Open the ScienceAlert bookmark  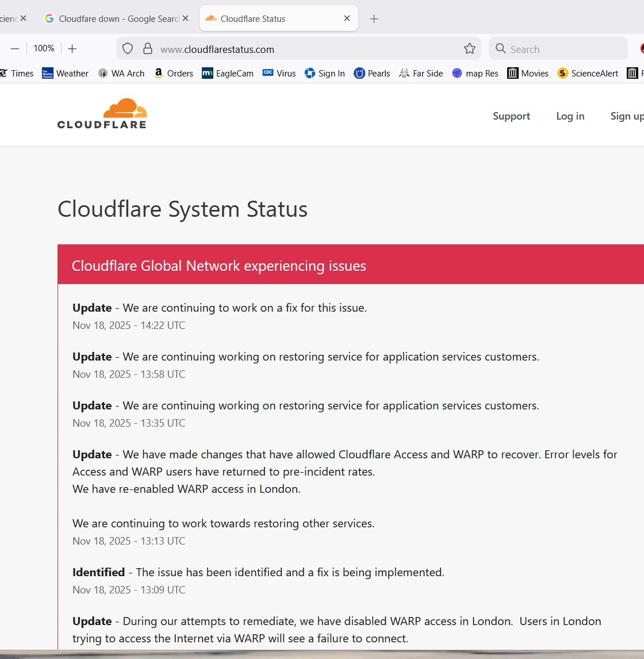click(x=588, y=73)
